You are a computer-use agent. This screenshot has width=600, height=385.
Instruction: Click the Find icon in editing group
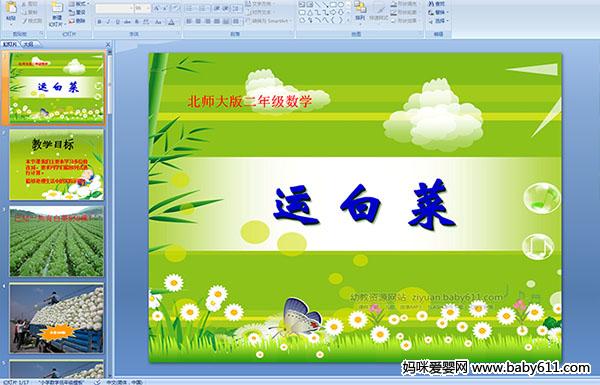click(437, 4)
